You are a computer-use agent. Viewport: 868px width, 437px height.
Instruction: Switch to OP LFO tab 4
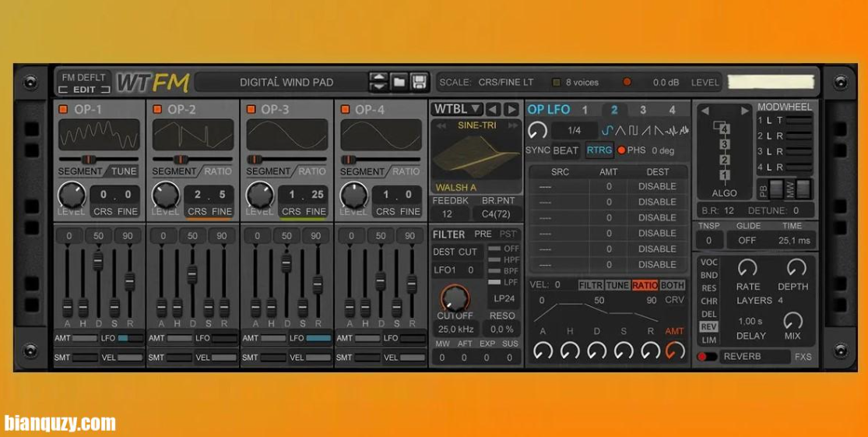[x=672, y=110]
